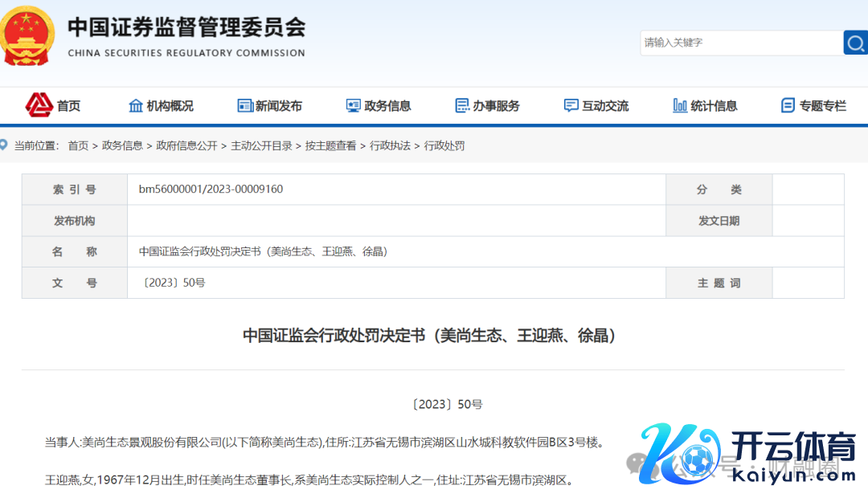Click the 新闻发布 news icon
The height and width of the screenshot is (502, 868).
tap(245, 106)
